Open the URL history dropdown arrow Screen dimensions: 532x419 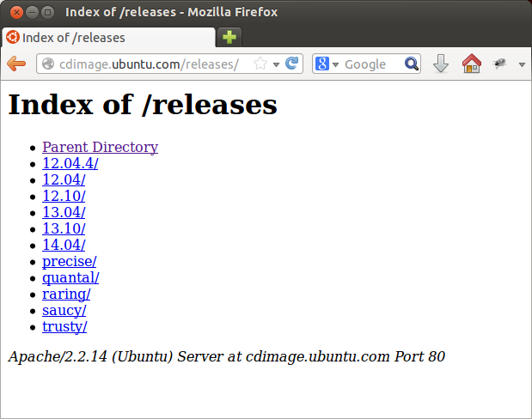point(276,64)
